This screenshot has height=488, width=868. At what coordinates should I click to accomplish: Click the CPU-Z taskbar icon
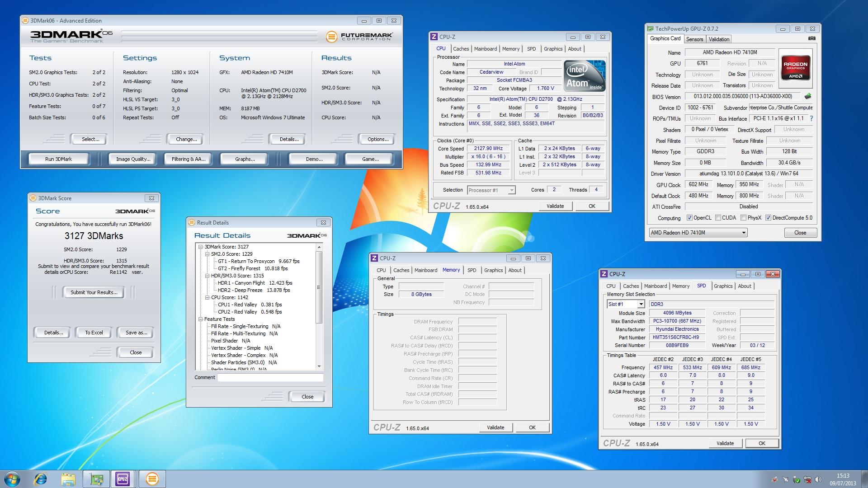[123, 479]
